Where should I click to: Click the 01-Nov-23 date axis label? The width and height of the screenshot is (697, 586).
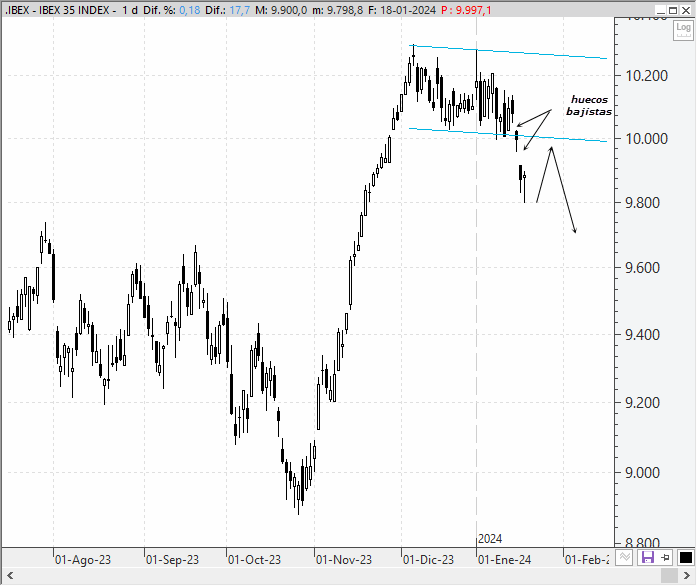click(x=344, y=560)
